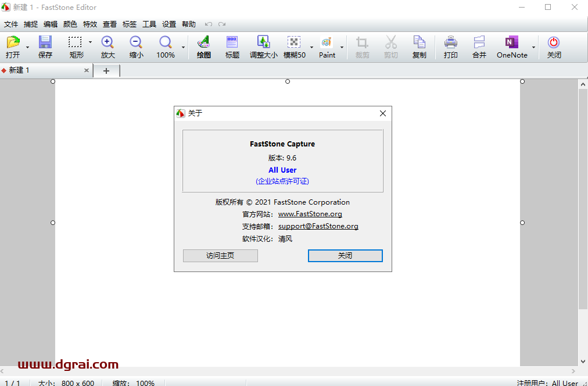Open the 标题 (Caption) tool

pos(232,47)
